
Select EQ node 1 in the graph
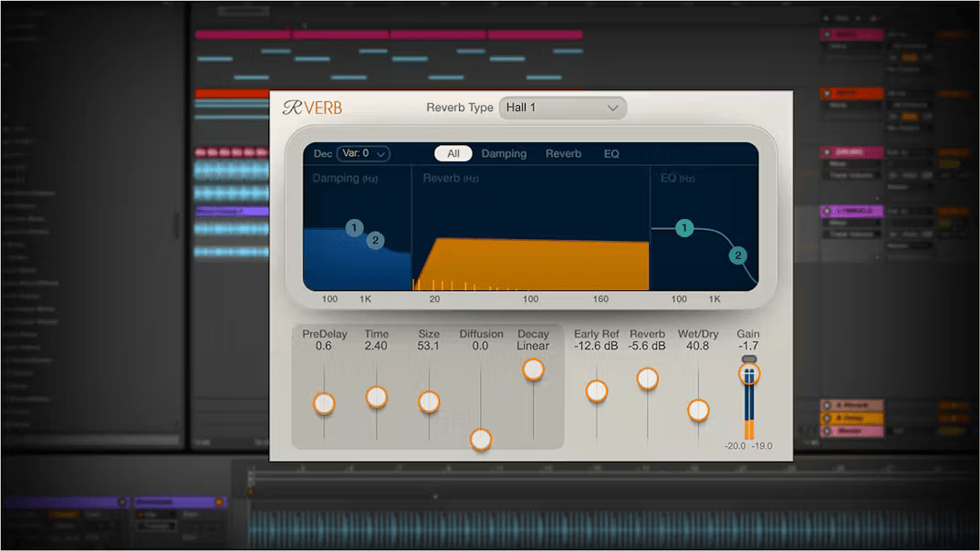click(x=684, y=227)
